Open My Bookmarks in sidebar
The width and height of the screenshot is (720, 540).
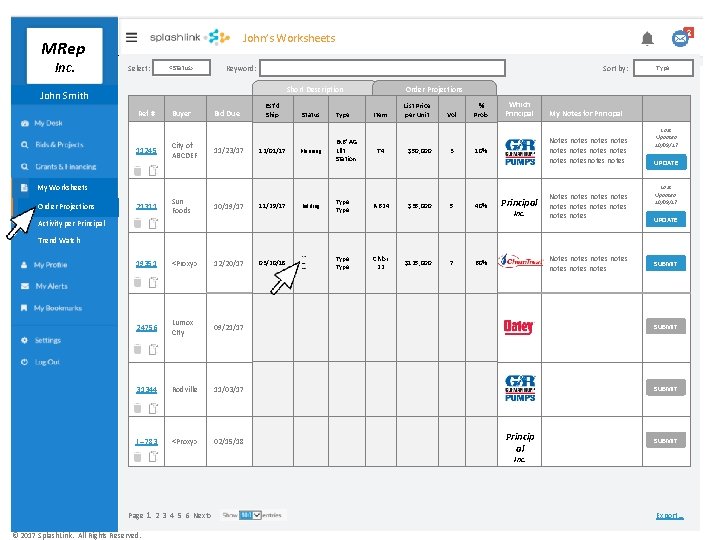coord(57,308)
